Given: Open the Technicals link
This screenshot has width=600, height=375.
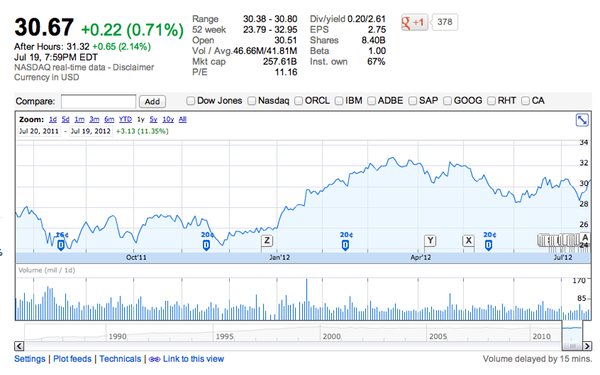Looking at the screenshot, I should pyautogui.click(x=120, y=359).
